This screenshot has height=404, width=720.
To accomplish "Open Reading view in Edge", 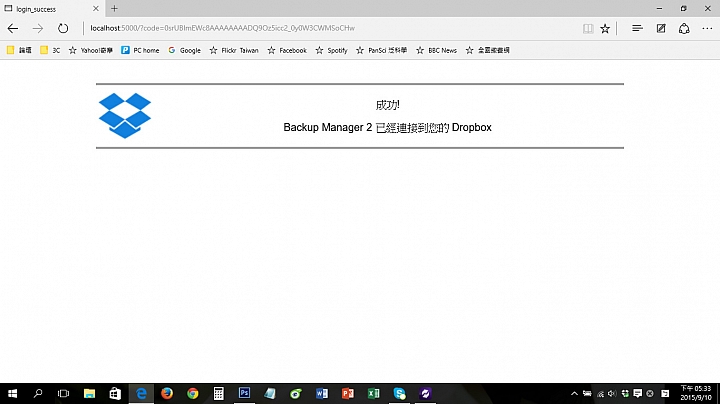I will click(588, 28).
